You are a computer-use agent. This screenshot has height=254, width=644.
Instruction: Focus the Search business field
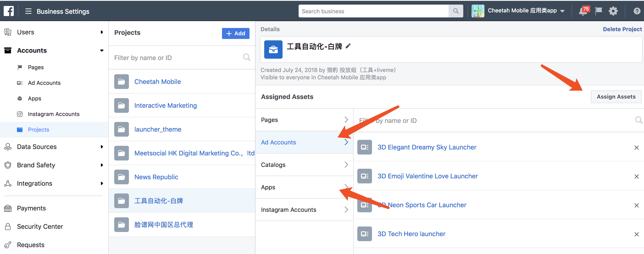(374, 11)
